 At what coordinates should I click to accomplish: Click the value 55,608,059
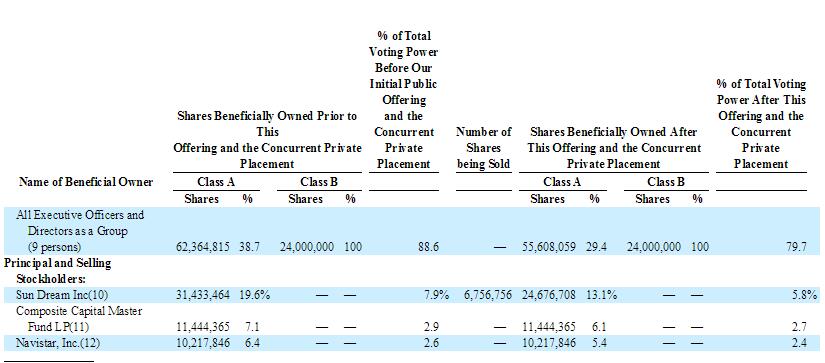coord(548,246)
